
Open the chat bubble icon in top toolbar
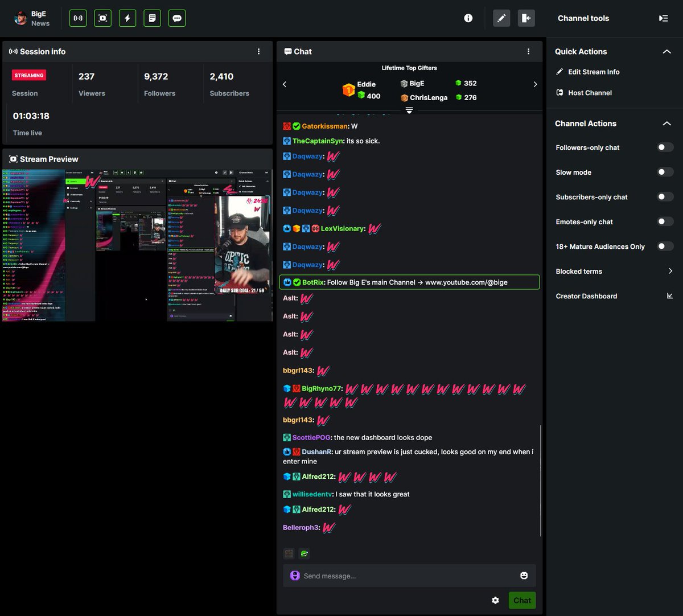pos(176,18)
